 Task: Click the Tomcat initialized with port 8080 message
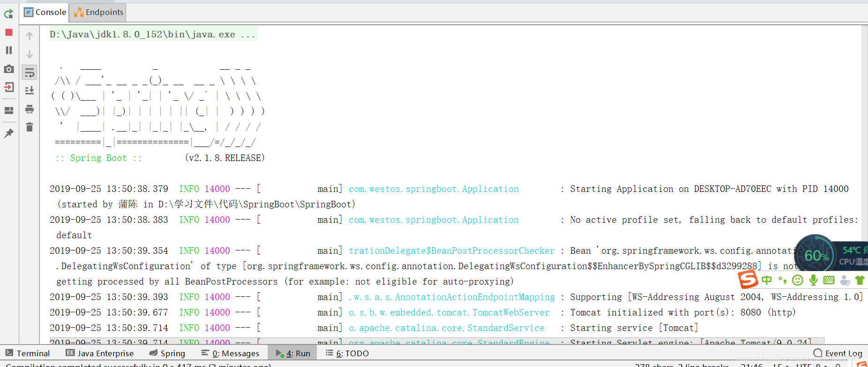pyautogui.click(x=683, y=313)
